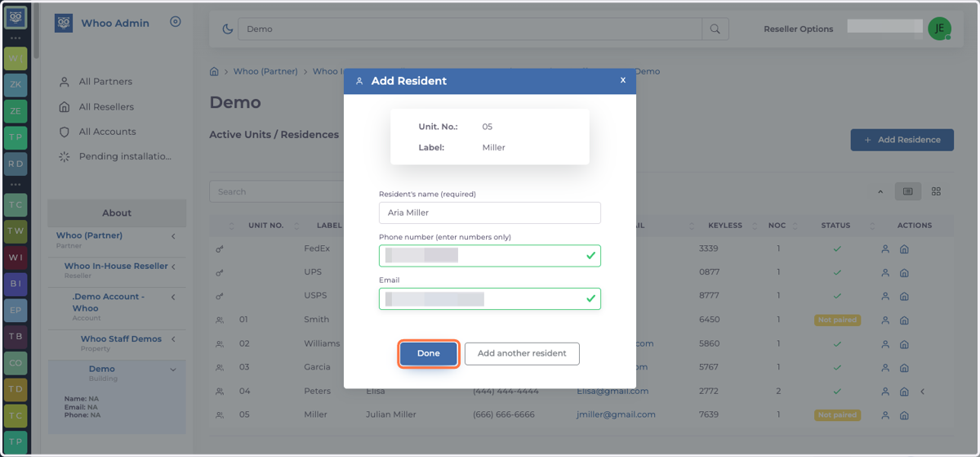Open the BI workspace tile
Image resolution: width=980 pixels, height=457 pixels.
[16, 284]
